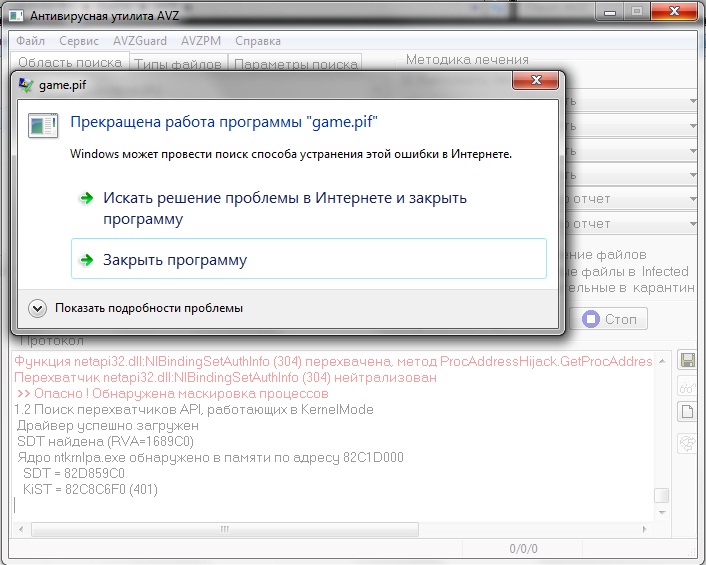
Task: Choose 'Закрыть программу' option
Action: pyautogui.click(x=309, y=259)
